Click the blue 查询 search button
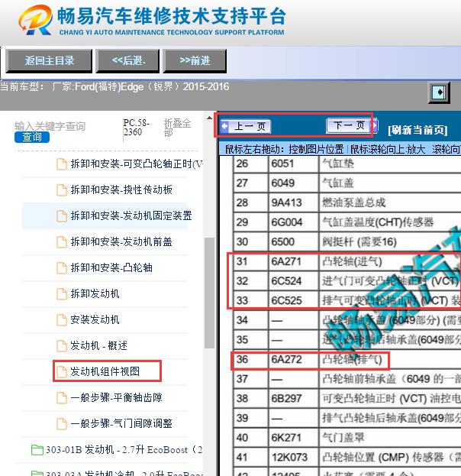The image size is (461, 476). point(32,138)
